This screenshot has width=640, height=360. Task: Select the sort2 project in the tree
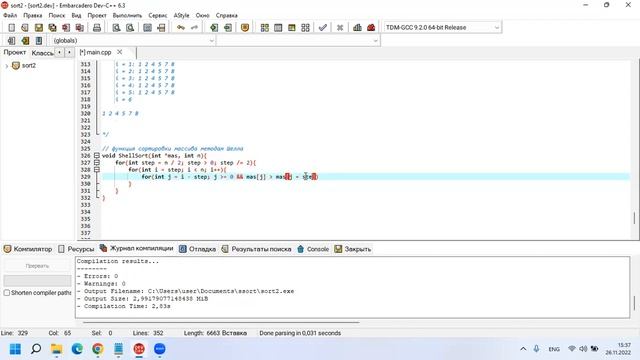tap(29, 65)
